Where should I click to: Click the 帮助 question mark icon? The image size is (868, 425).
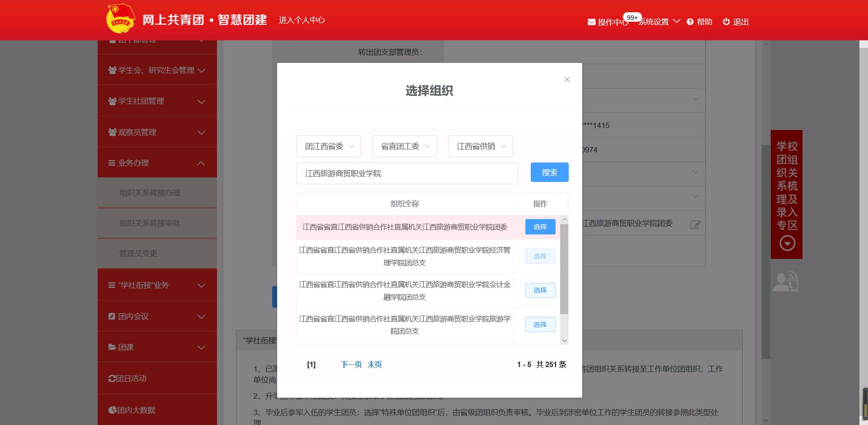pyautogui.click(x=690, y=22)
